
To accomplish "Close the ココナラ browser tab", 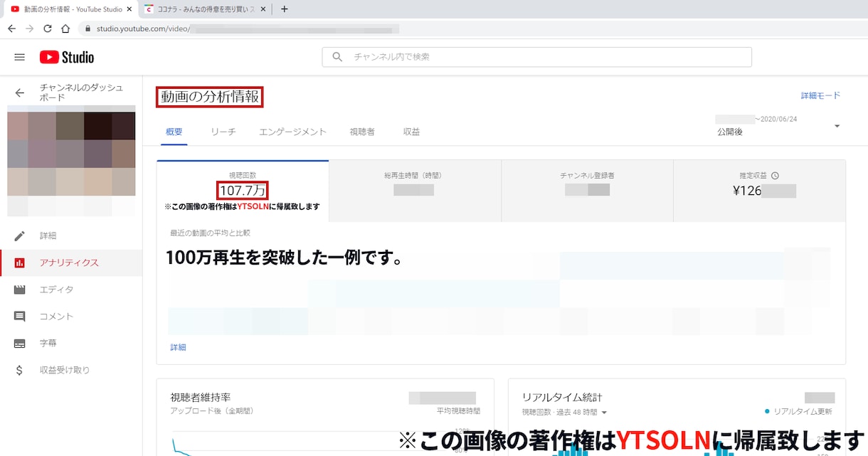I will [263, 9].
